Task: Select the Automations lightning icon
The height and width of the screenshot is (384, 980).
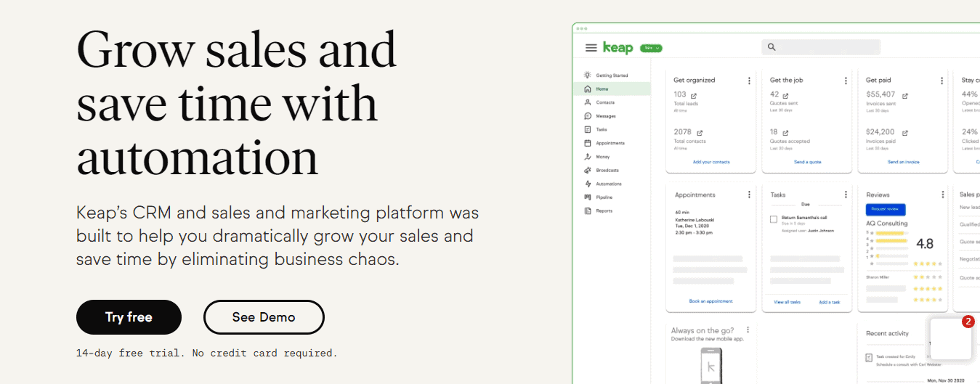Action: 588,184
